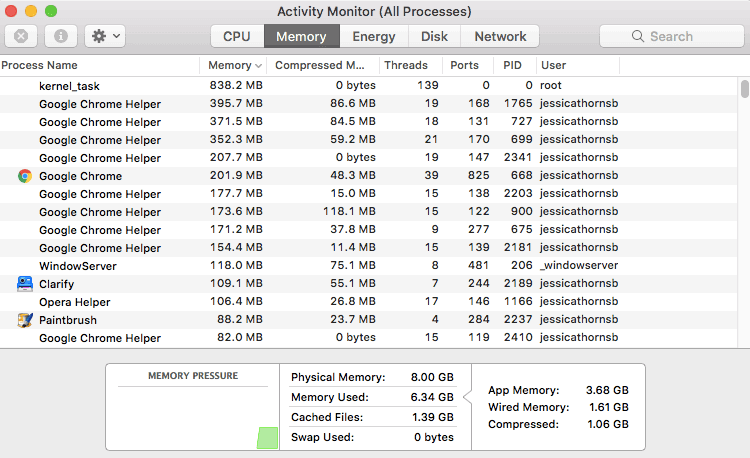Select the Google Chrome process name
Viewport: 750px width, 458px height.
80,176
